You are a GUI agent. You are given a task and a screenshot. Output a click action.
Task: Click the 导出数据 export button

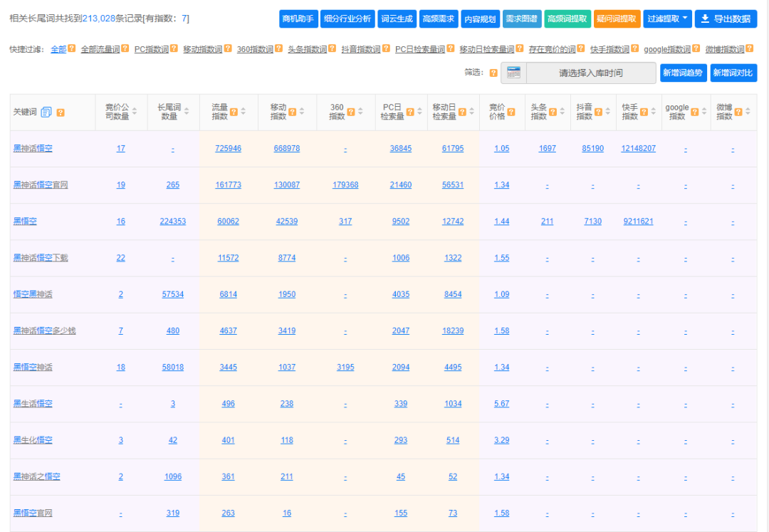point(726,19)
